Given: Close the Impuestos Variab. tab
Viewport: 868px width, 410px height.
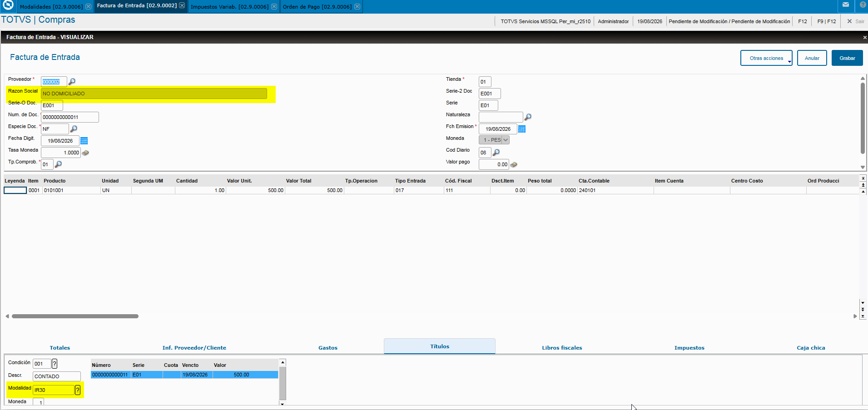Looking at the screenshot, I should (274, 6).
